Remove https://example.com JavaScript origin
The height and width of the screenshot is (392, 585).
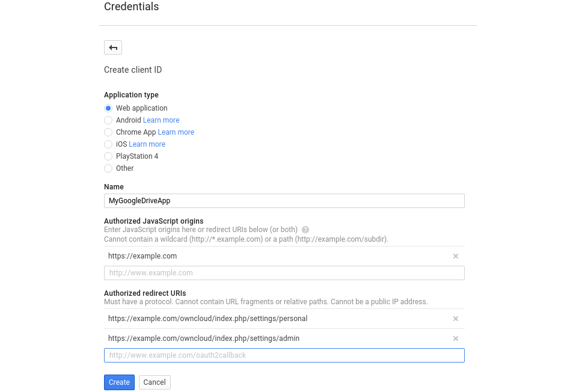point(455,256)
